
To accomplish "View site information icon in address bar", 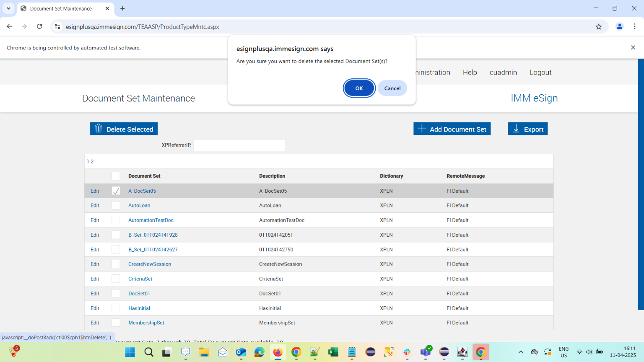I will click(57, 26).
